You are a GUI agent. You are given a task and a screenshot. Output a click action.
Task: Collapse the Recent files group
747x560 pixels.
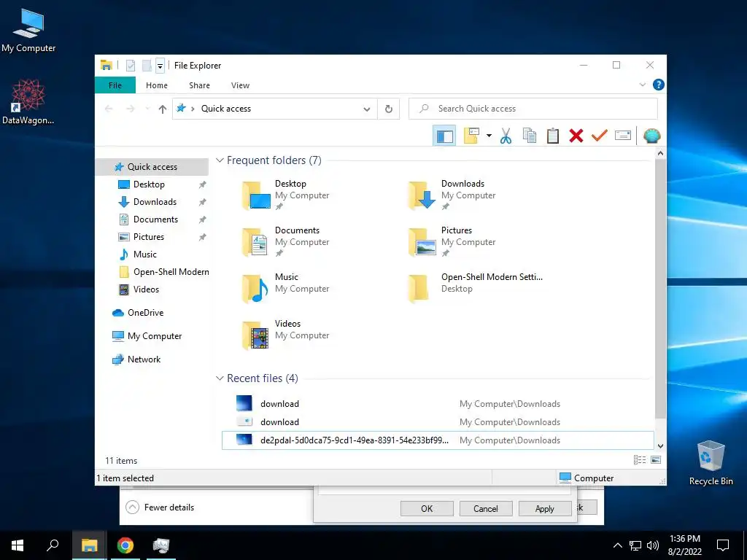tap(220, 378)
